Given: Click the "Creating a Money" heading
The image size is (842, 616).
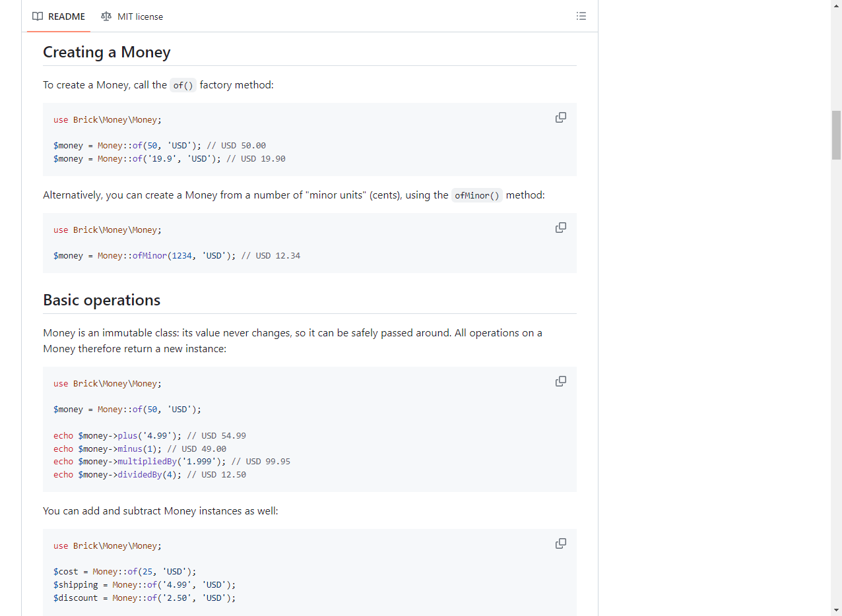Looking at the screenshot, I should click(107, 52).
